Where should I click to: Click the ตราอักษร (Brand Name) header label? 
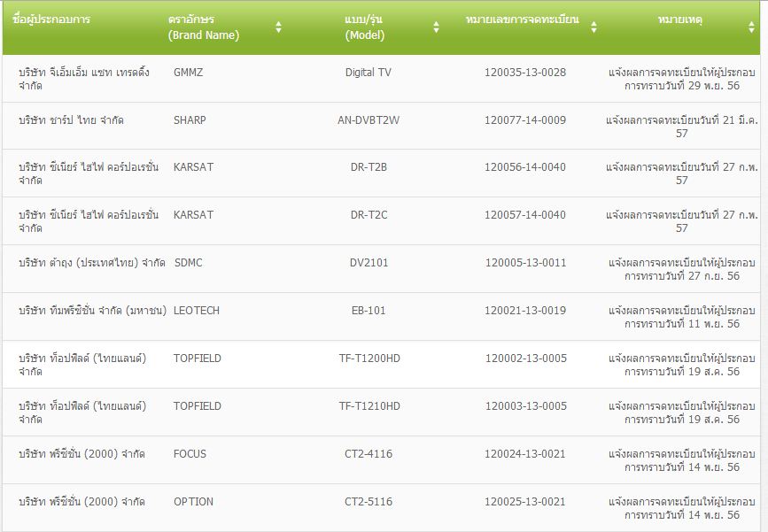tap(203, 27)
